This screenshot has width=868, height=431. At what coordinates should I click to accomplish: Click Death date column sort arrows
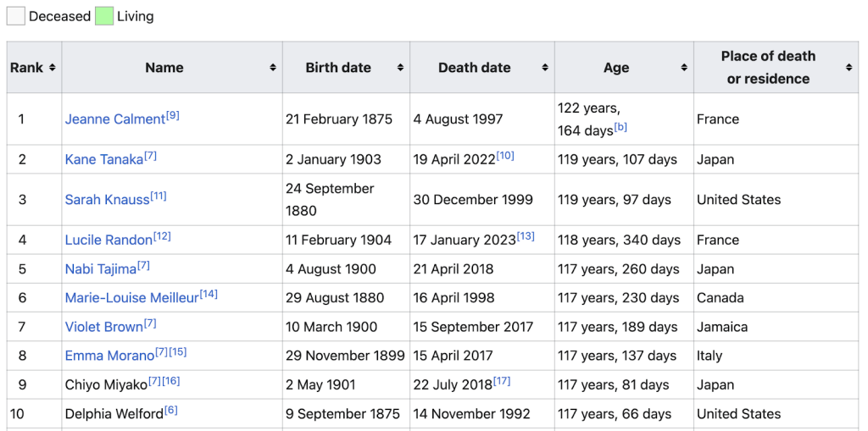(x=545, y=68)
